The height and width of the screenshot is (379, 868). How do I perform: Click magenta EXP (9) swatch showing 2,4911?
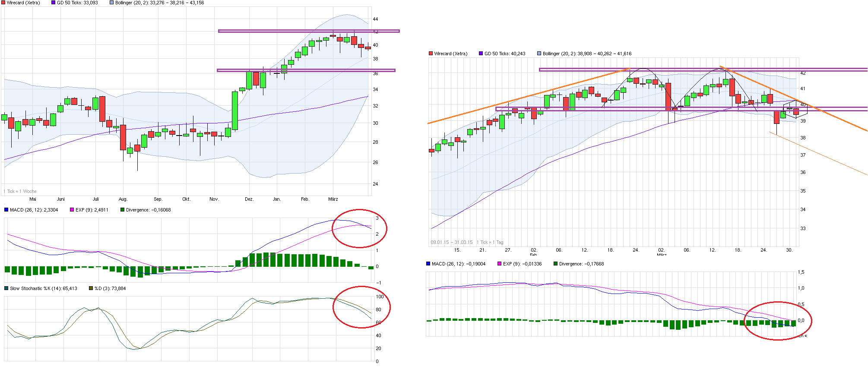point(72,210)
